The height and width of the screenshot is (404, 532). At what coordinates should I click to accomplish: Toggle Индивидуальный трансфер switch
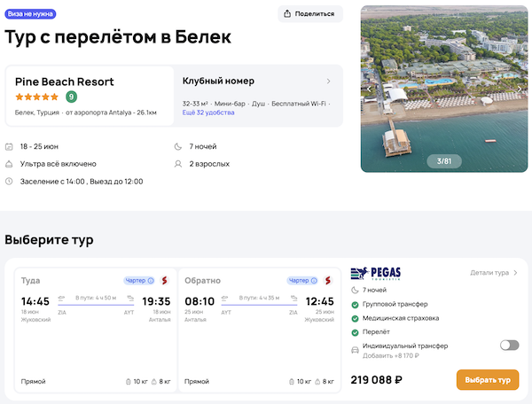click(509, 346)
